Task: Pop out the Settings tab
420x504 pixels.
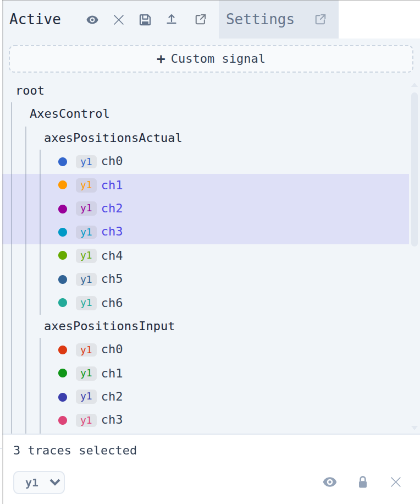Action: [320, 20]
